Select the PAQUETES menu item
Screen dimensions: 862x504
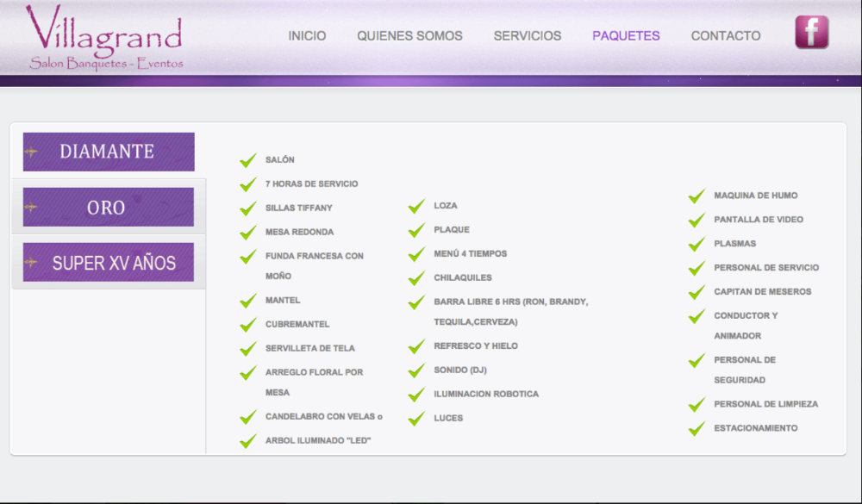[x=626, y=36]
